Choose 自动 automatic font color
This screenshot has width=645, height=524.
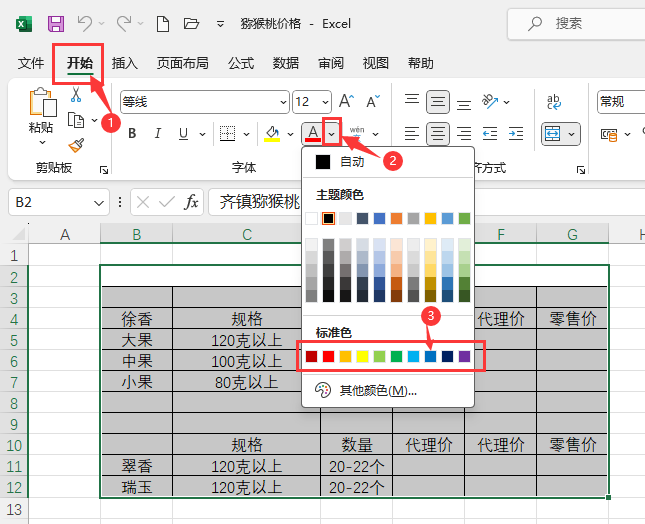387,162
